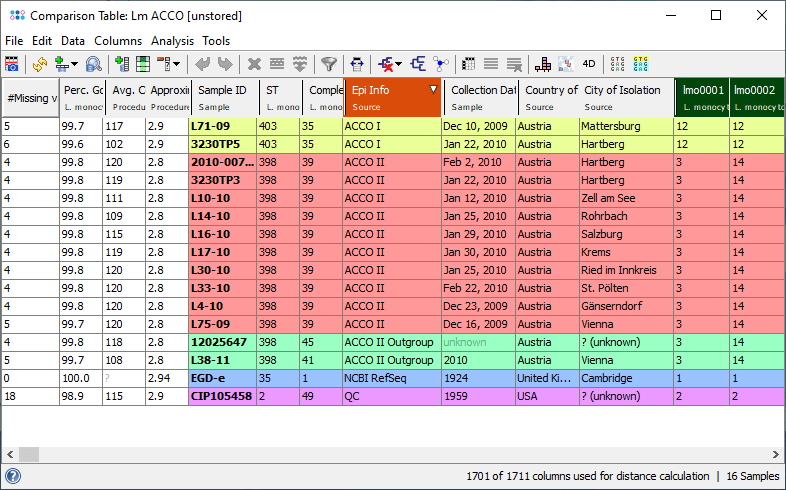Screen dimensions: 786x490
Task: Select sample ID EGD-e
Action: pyautogui.click(x=223, y=378)
